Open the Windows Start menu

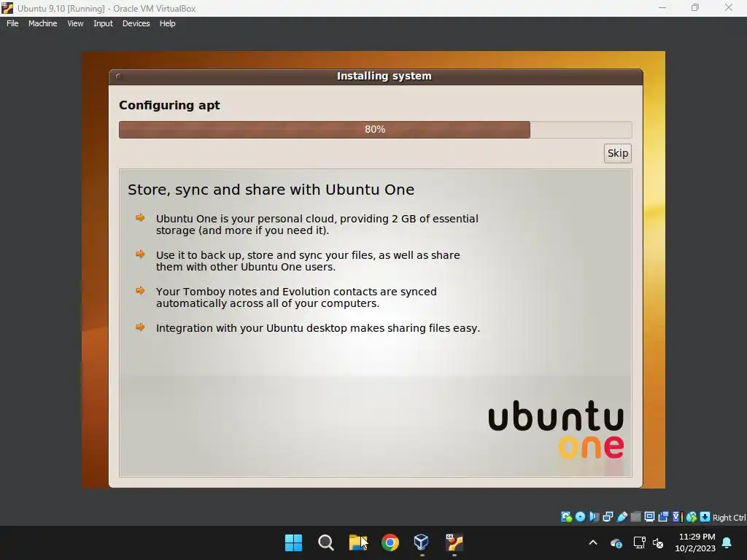pyautogui.click(x=293, y=542)
